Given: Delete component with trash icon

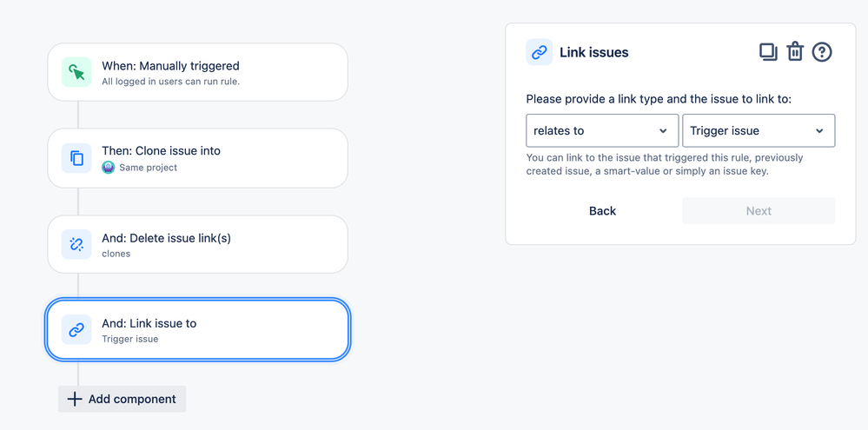Looking at the screenshot, I should 795,52.
